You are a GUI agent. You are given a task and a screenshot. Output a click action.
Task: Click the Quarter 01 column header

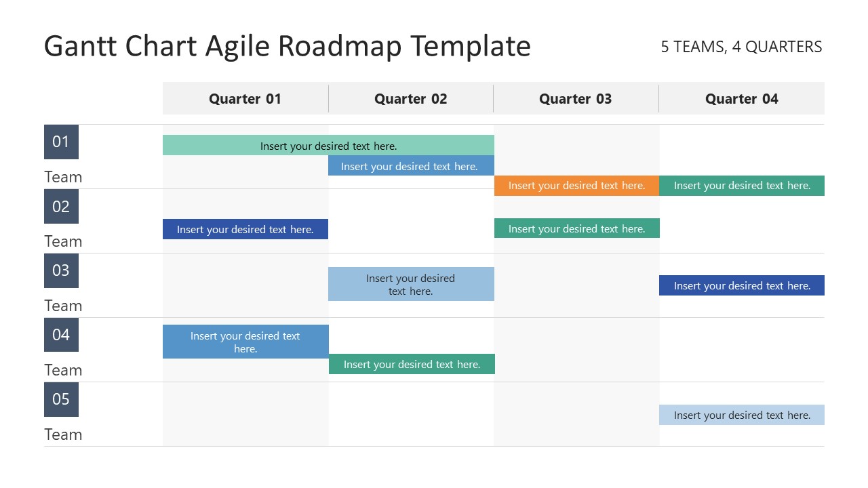click(245, 99)
